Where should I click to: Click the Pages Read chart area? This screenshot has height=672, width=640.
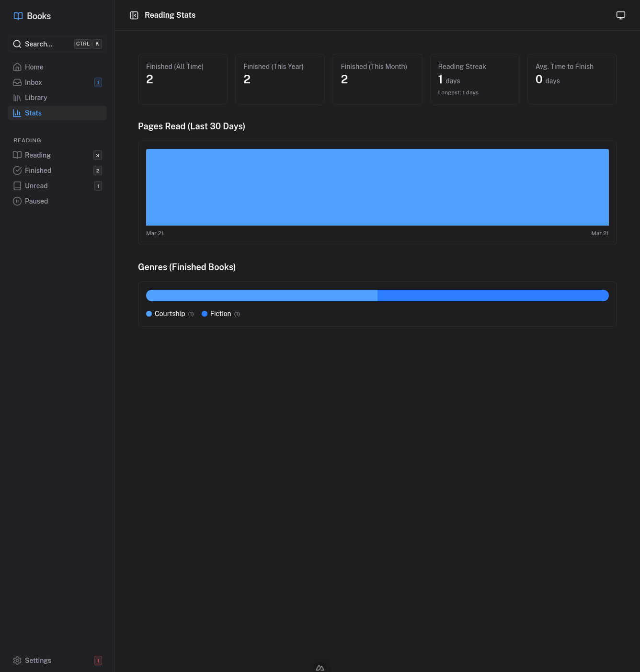(377, 187)
